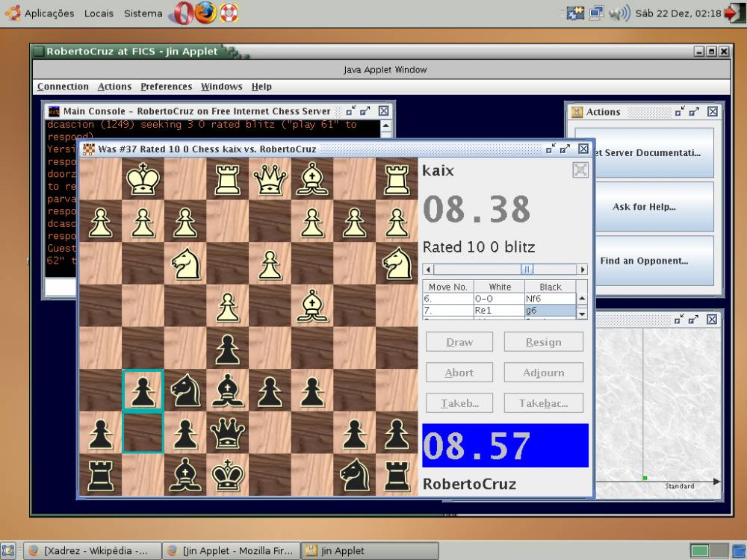Click the Ubuntu logo beside Aplicações
747x560 pixels.
13,13
